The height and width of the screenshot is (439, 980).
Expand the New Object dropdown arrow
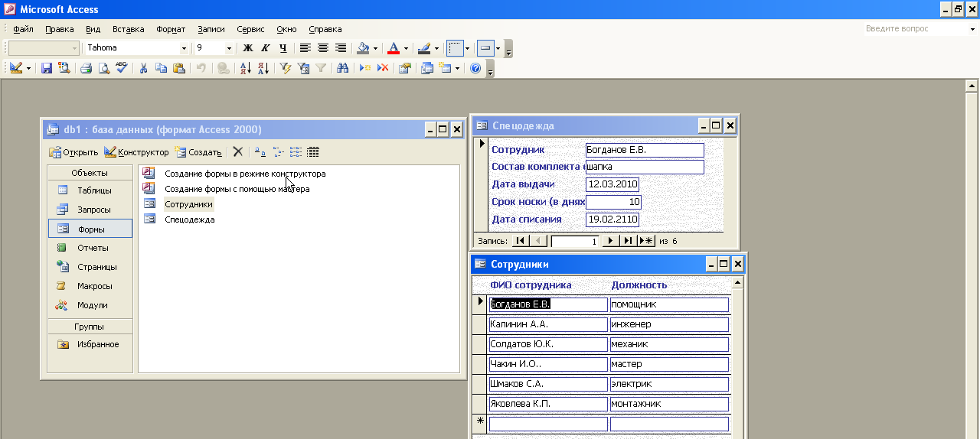457,68
